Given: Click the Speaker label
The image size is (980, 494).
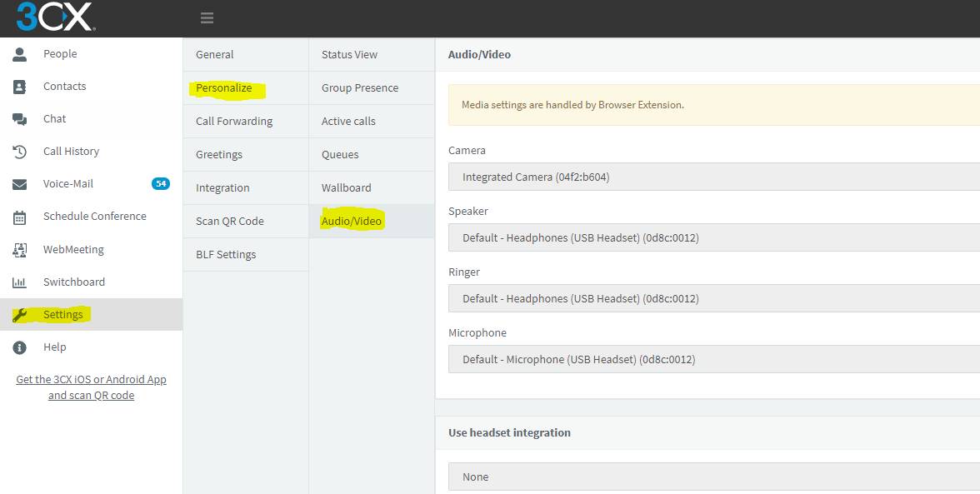Looking at the screenshot, I should 468,211.
